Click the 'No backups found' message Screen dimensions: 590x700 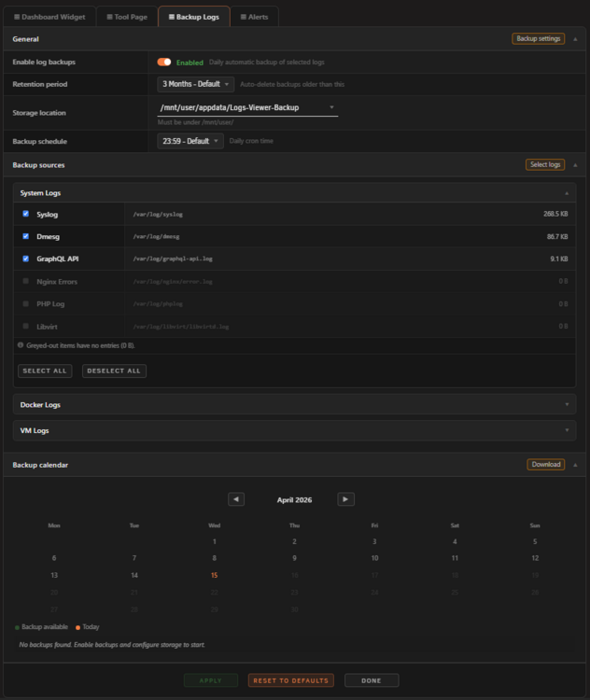point(112,645)
